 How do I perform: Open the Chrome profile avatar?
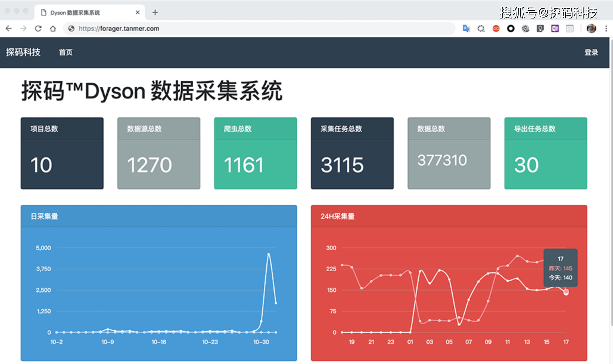(x=591, y=29)
